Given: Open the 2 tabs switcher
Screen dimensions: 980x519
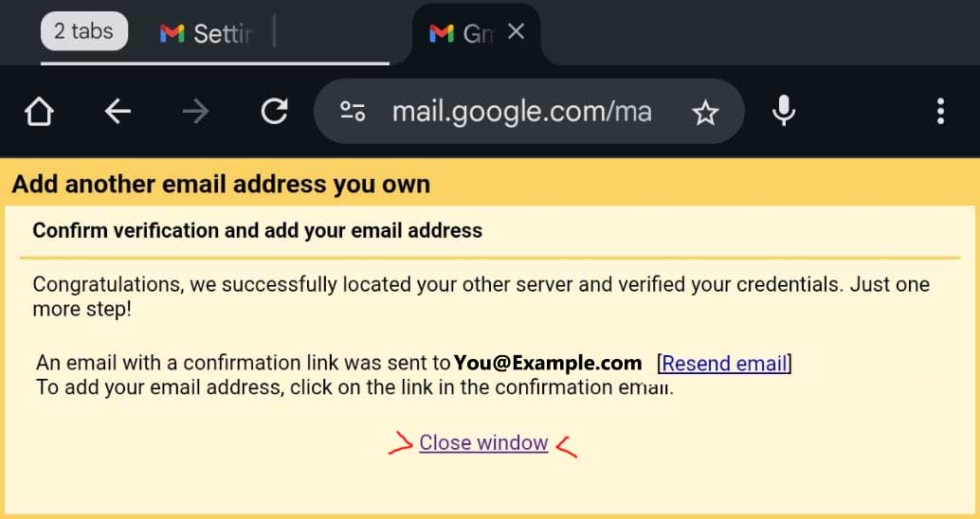Looking at the screenshot, I should pos(83,31).
